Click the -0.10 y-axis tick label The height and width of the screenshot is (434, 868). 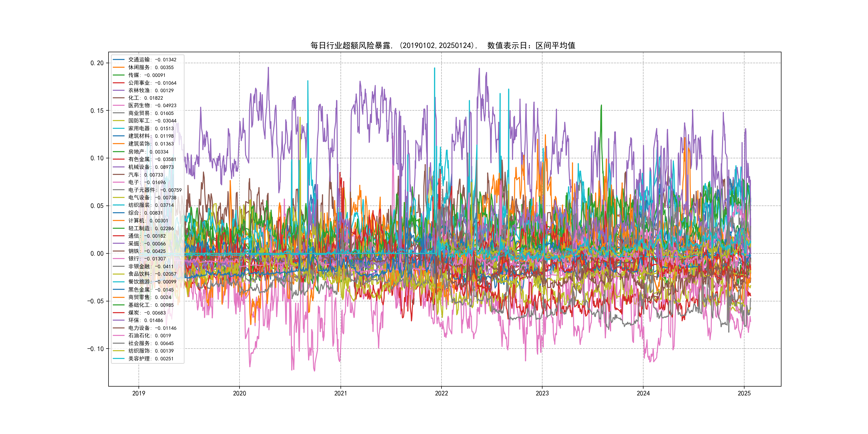pyautogui.click(x=95, y=349)
